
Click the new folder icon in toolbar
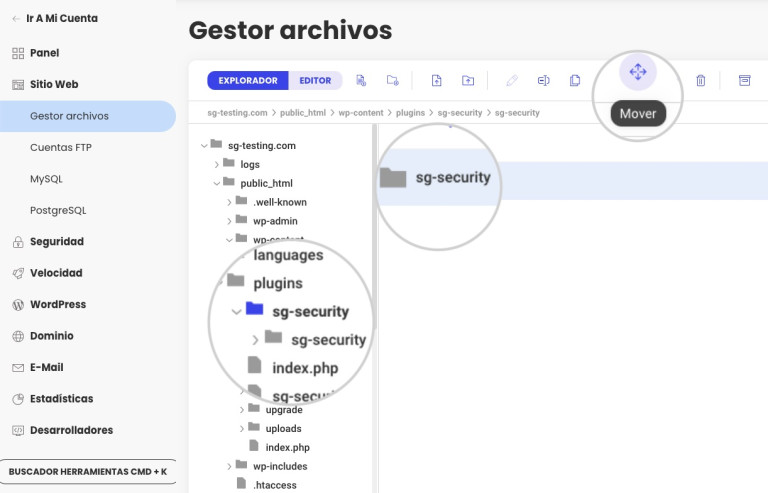click(392, 80)
